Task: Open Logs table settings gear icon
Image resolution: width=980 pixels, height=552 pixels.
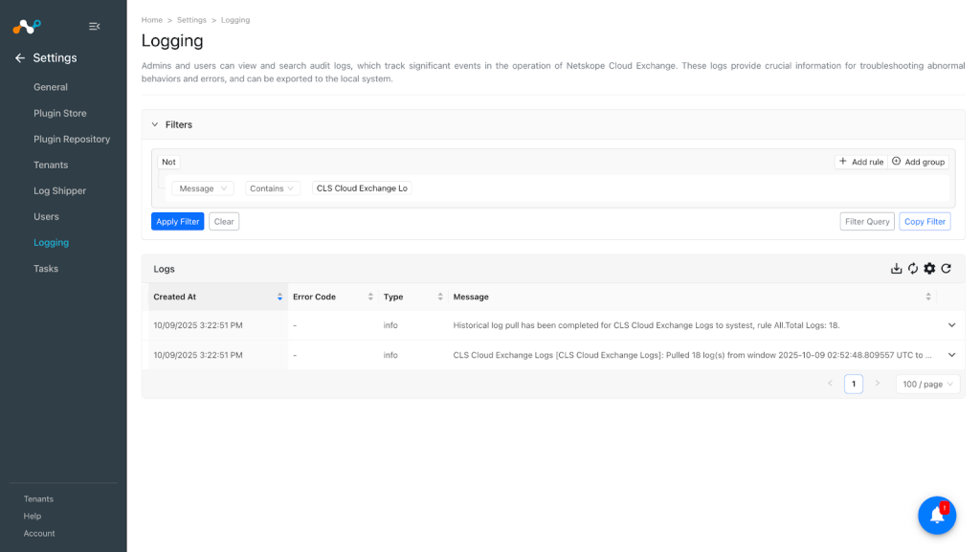Action: tap(930, 269)
